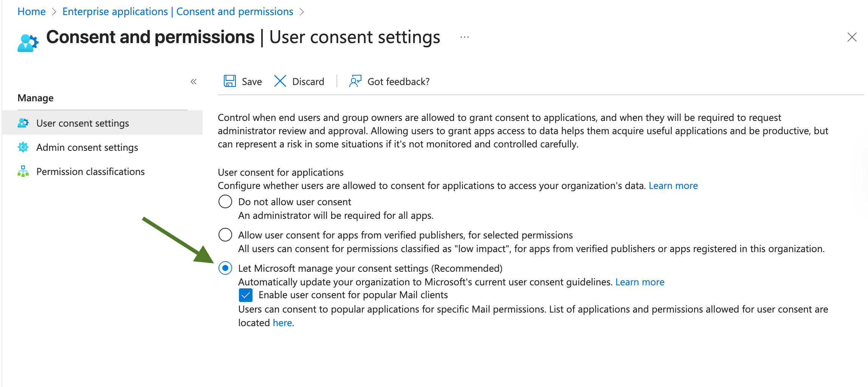
Task: Click the Discard X icon
Action: pos(279,81)
